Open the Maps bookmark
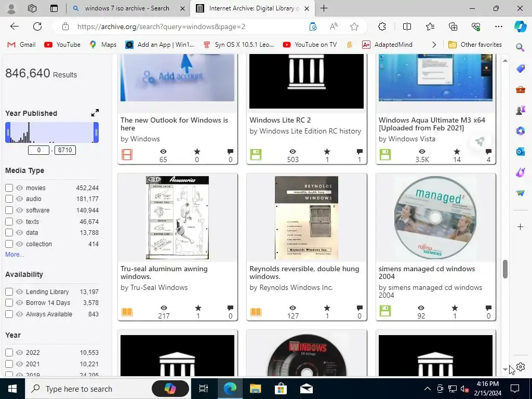This screenshot has height=399, width=532. (x=103, y=45)
